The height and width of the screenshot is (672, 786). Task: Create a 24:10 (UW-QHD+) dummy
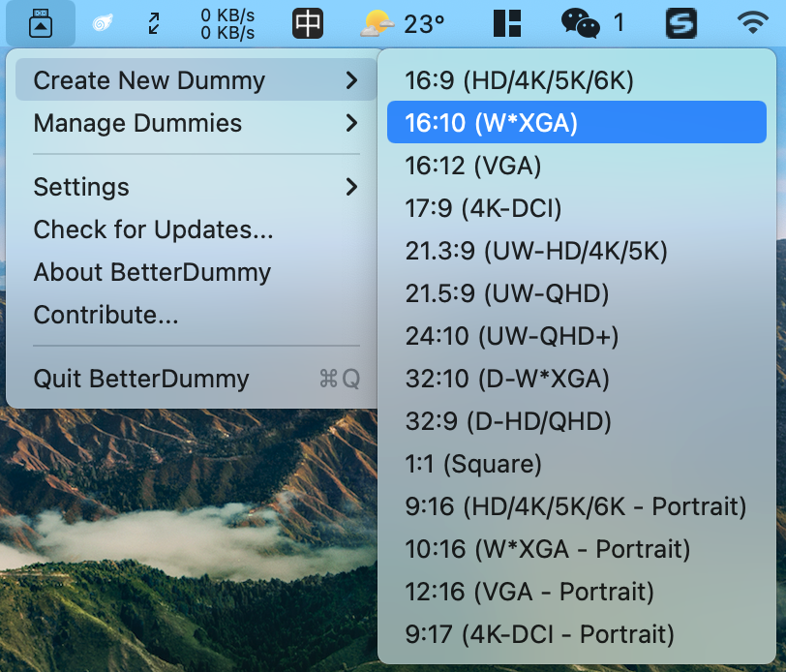(x=577, y=336)
